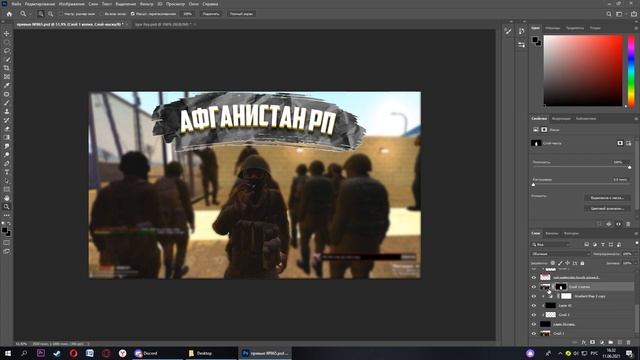Select the Eraser tool

point(7,129)
